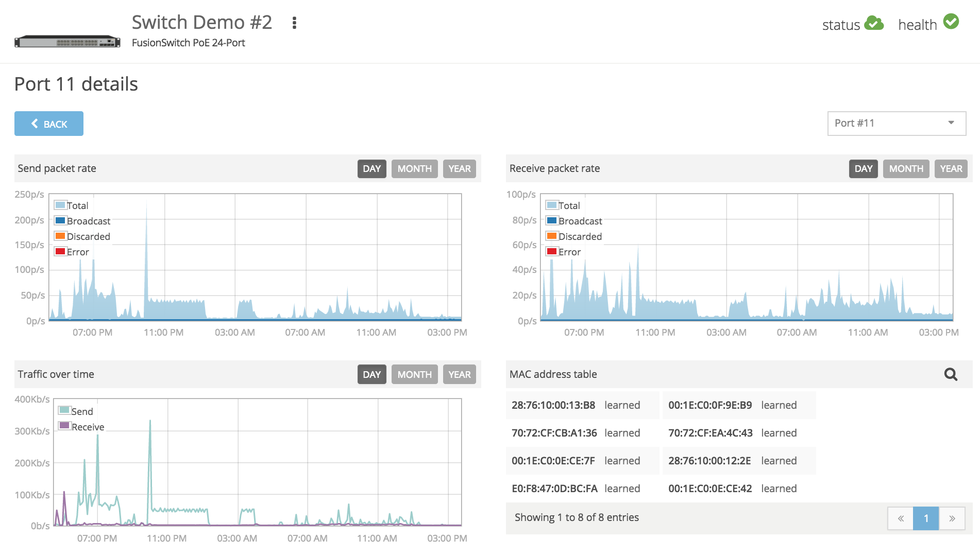Toggle Total swatch in Send packet rate legend
Image resolution: width=980 pixels, height=556 pixels.
click(60, 205)
